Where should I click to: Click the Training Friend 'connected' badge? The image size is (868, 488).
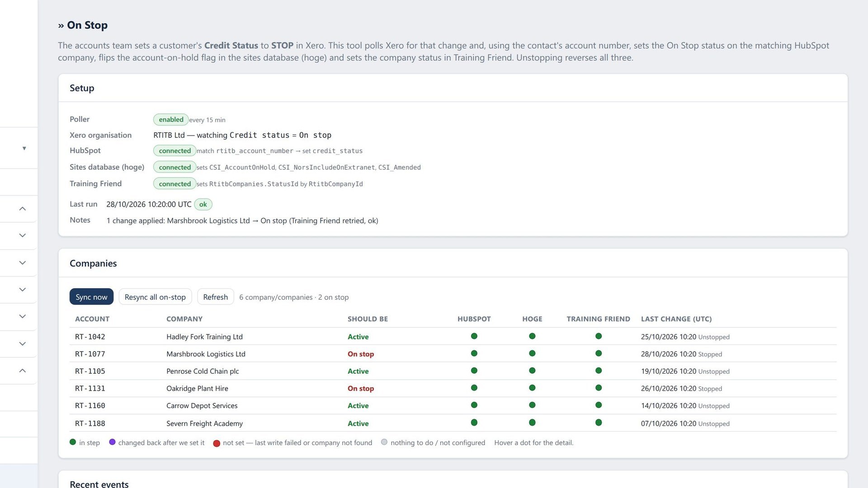(175, 183)
